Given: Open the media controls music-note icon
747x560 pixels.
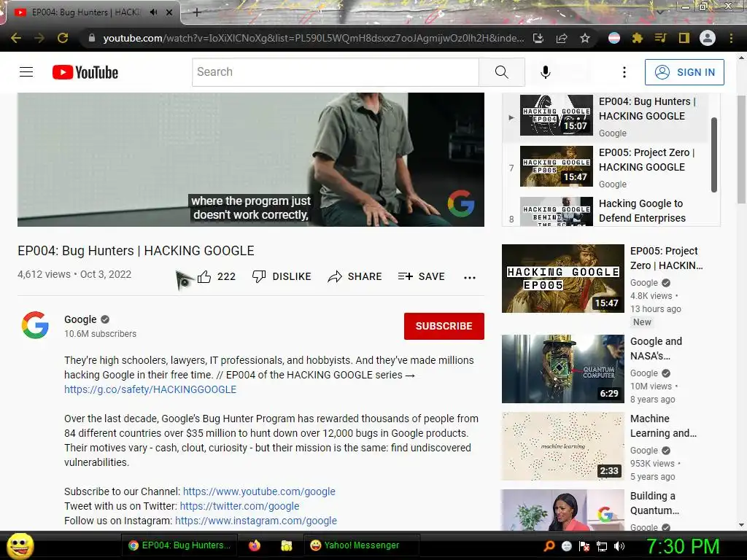Looking at the screenshot, I should point(660,38).
